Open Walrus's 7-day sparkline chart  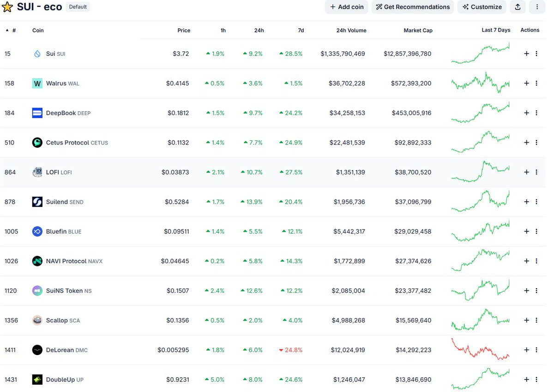(481, 83)
